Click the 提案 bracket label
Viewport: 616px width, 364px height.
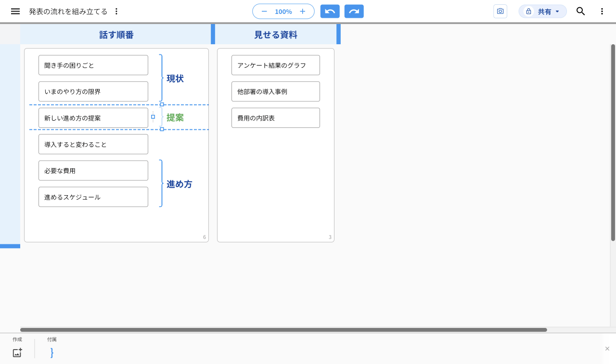point(175,117)
